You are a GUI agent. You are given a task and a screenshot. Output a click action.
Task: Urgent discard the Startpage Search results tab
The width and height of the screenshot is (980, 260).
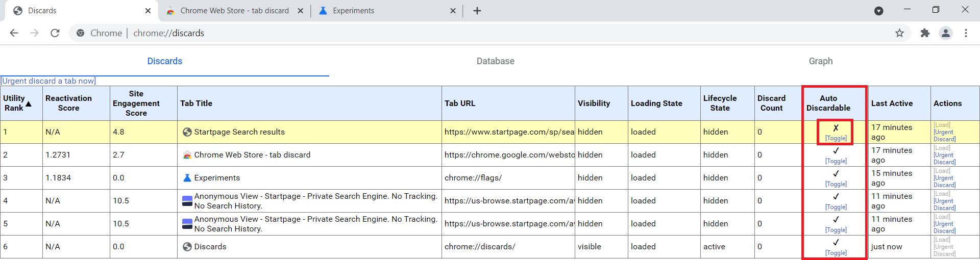click(944, 136)
